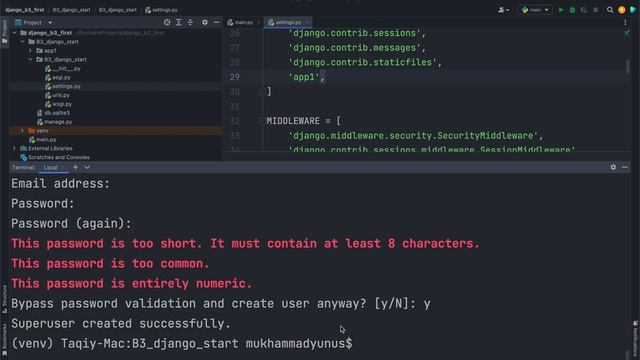
Task: Close the Local terminal tab
Action: click(x=62, y=167)
